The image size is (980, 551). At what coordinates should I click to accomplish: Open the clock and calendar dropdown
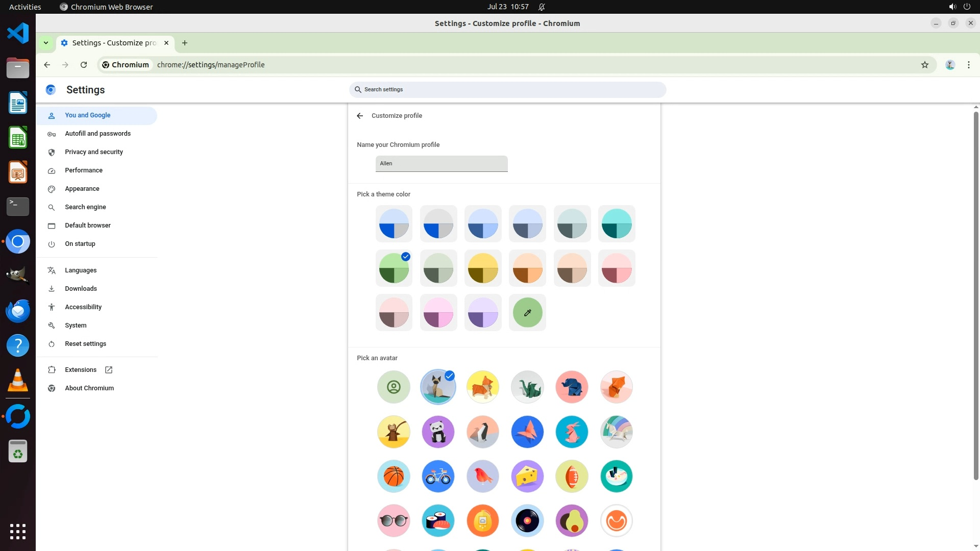[x=507, y=7]
